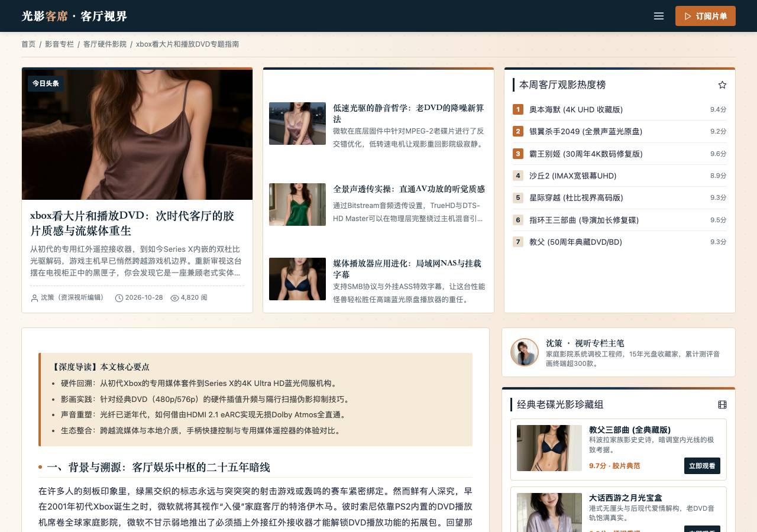757x532 pixels.
Task: Open 沈策 · 视听专栏主笔 profile name
Action: point(585,343)
